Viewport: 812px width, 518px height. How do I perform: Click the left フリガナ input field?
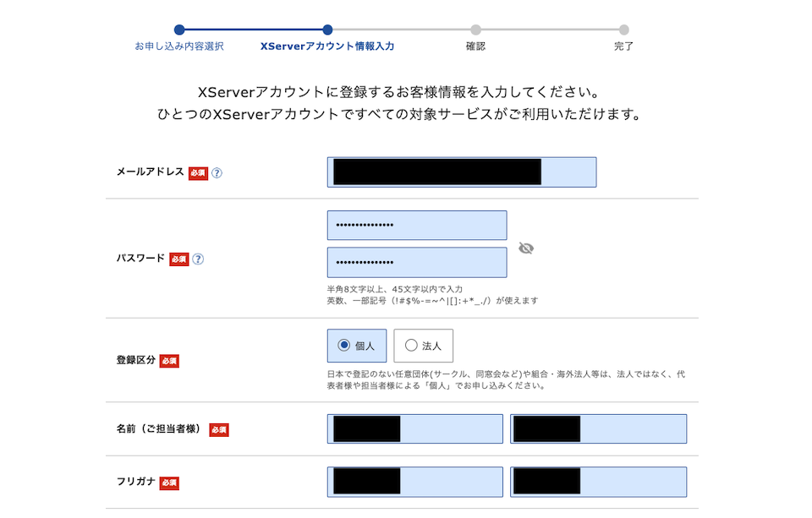click(414, 482)
